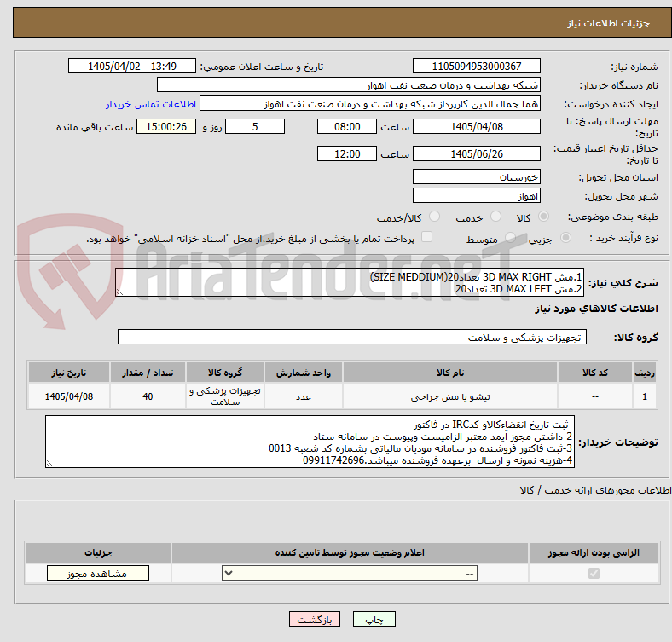Click the resize grip of توضیحات خریدار box

click(49, 463)
